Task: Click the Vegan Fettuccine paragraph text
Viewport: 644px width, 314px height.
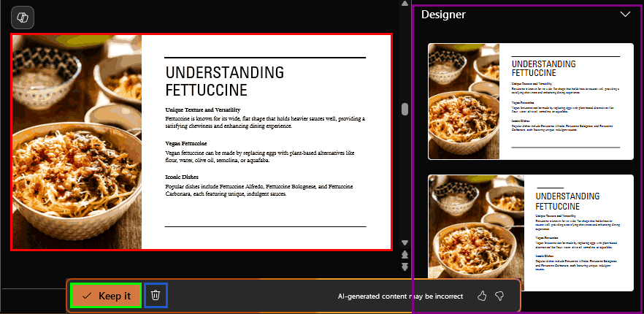Action: click(x=259, y=157)
